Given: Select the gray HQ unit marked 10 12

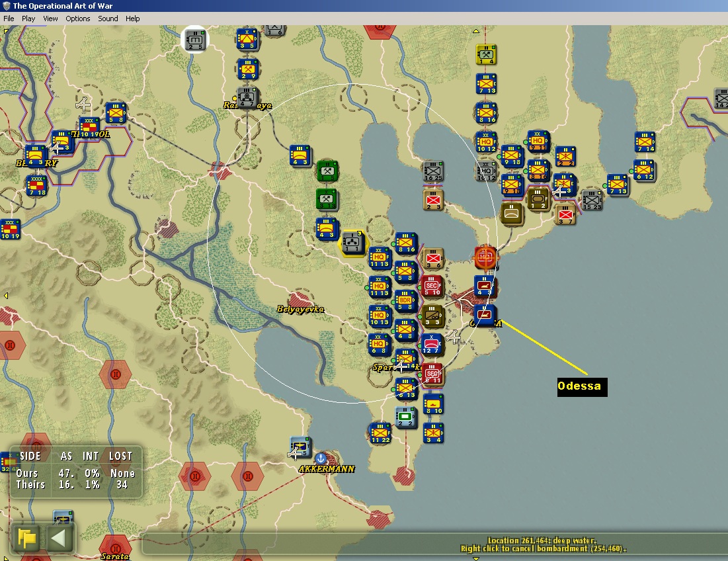Looking at the screenshot, I should (x=485, y=171).
